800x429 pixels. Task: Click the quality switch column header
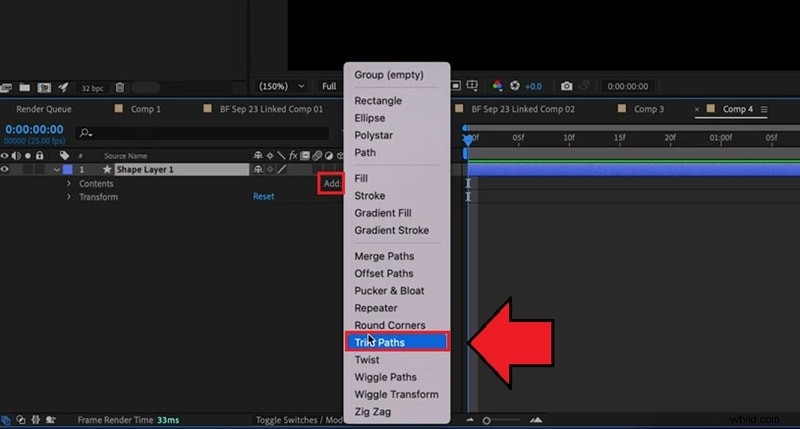pyautogui.click(x=281, y=155)
